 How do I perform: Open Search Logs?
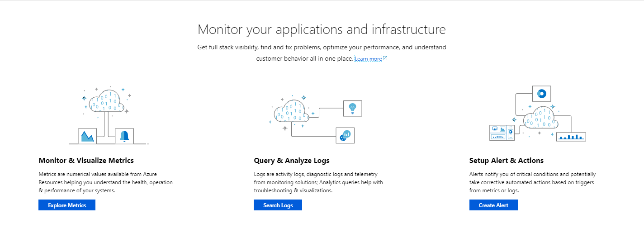(278, 205)
